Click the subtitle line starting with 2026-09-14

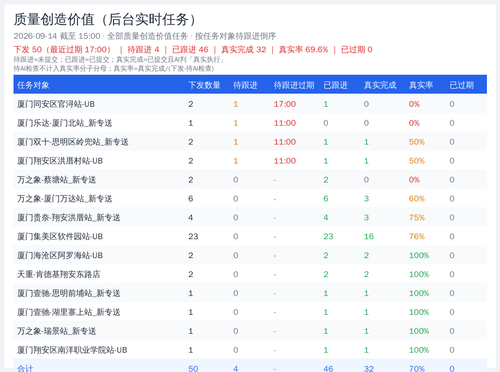click(x=145, y=36)
